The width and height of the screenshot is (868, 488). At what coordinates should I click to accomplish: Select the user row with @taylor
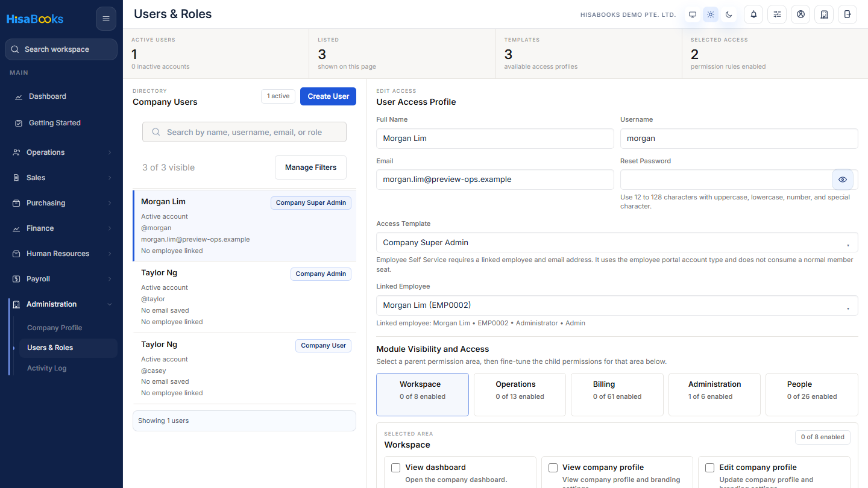click(245, 297)
